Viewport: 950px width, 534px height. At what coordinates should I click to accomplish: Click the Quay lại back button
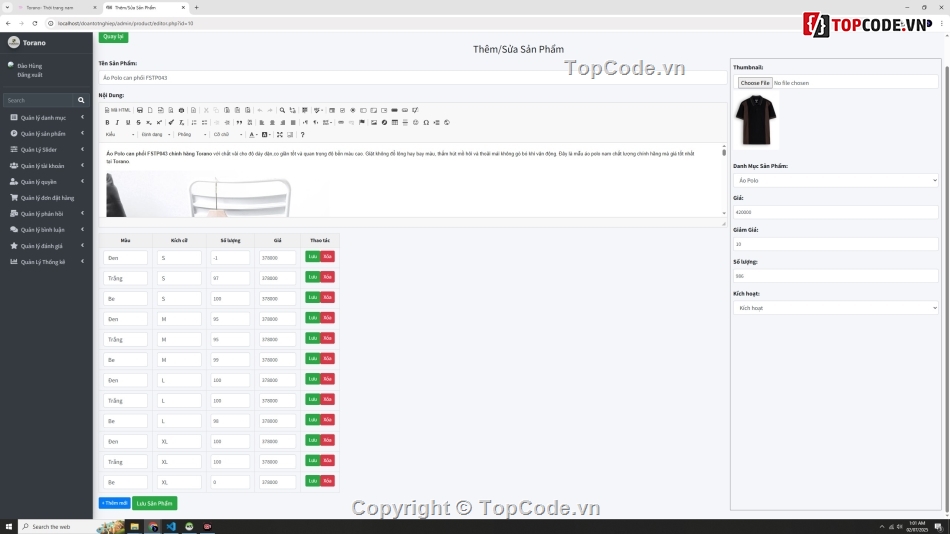(x=113, y=37)
